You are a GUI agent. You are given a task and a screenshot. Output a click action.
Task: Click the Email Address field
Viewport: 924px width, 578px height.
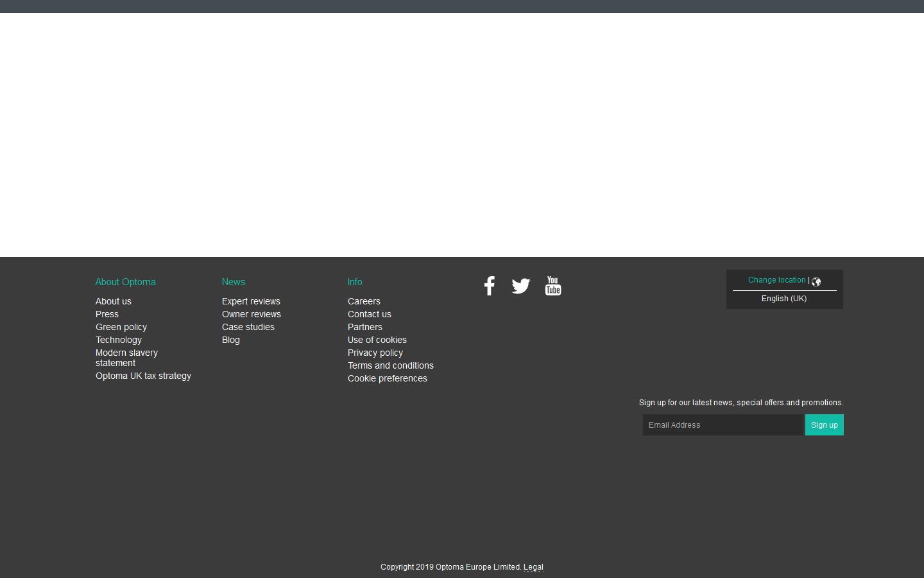[723, 425]
